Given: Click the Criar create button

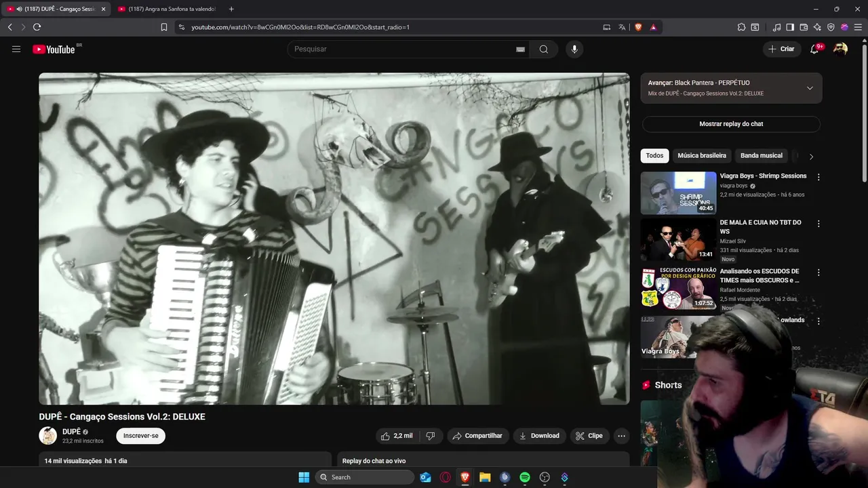Looking at the screenshot, I should 781,49.
